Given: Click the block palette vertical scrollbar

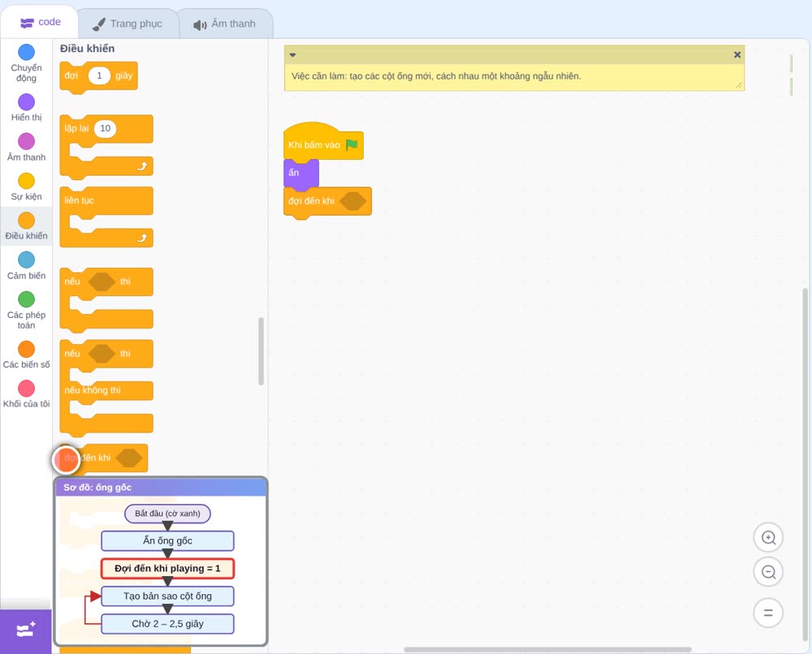Looking at the screenshot, I should point(261,351).
